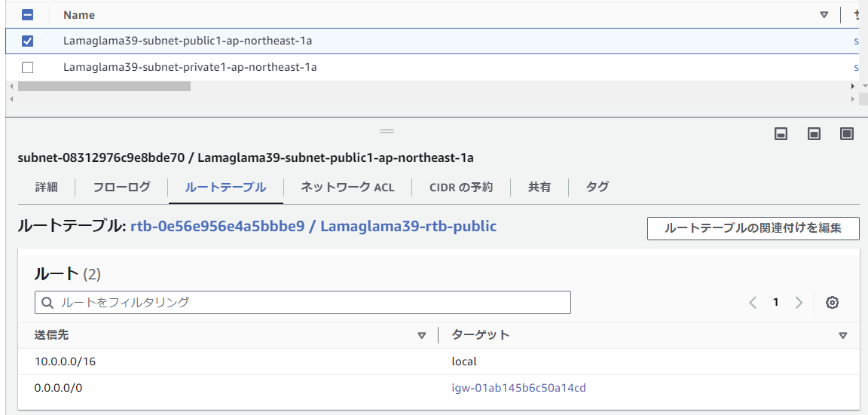Open the フローログ tab
This screenshot has height=415, width=868.
point(121,188)
